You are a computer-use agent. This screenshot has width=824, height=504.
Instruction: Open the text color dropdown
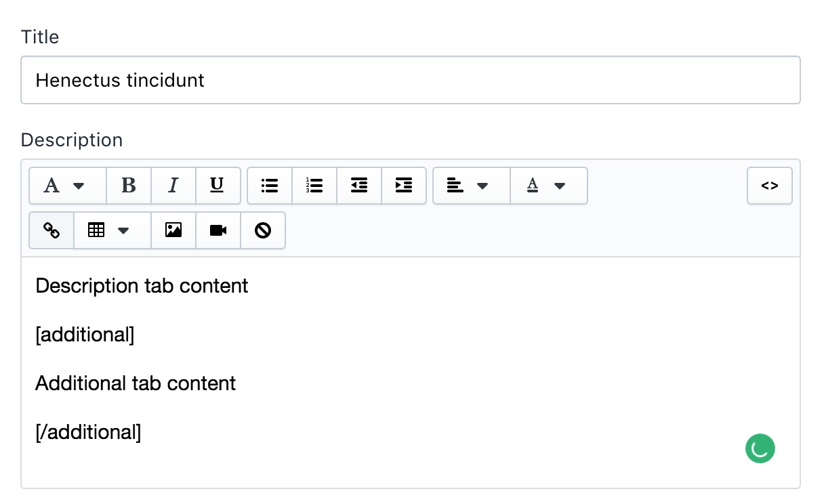[x=548, y=186]
